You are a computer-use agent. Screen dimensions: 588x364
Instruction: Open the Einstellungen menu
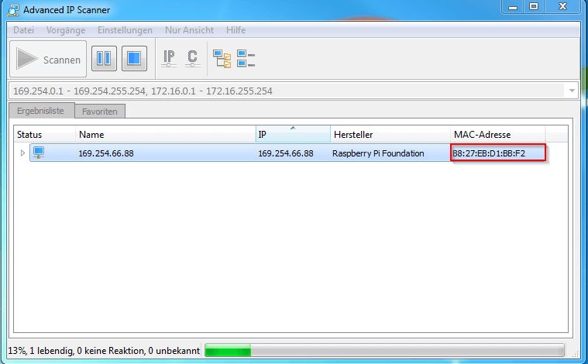(x=125, y=30)
